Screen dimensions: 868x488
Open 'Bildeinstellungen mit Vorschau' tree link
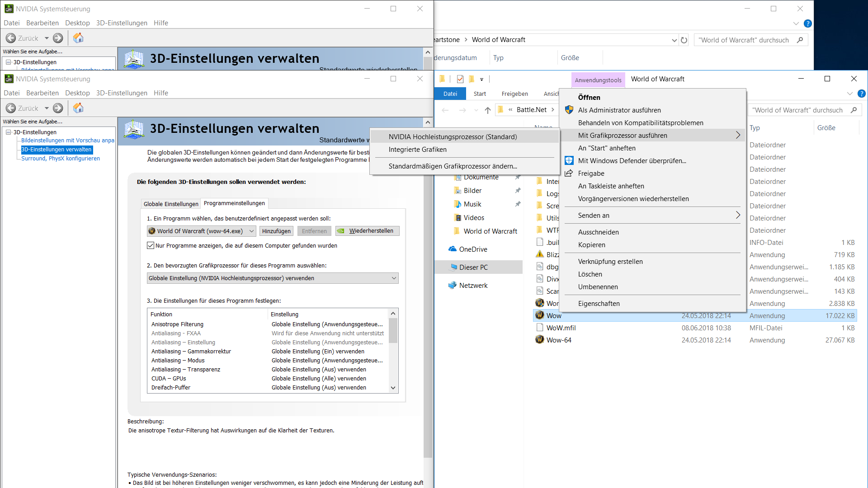68,140
